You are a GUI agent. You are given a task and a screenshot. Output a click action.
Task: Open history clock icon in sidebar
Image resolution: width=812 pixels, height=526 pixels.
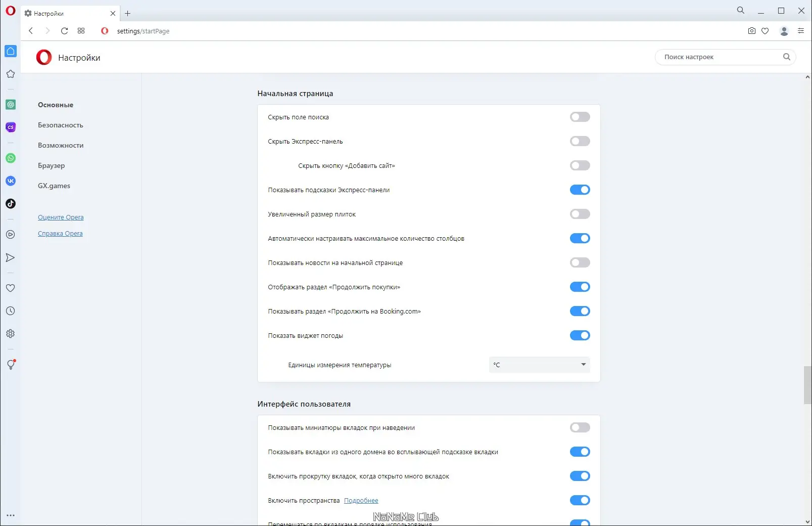11,311
